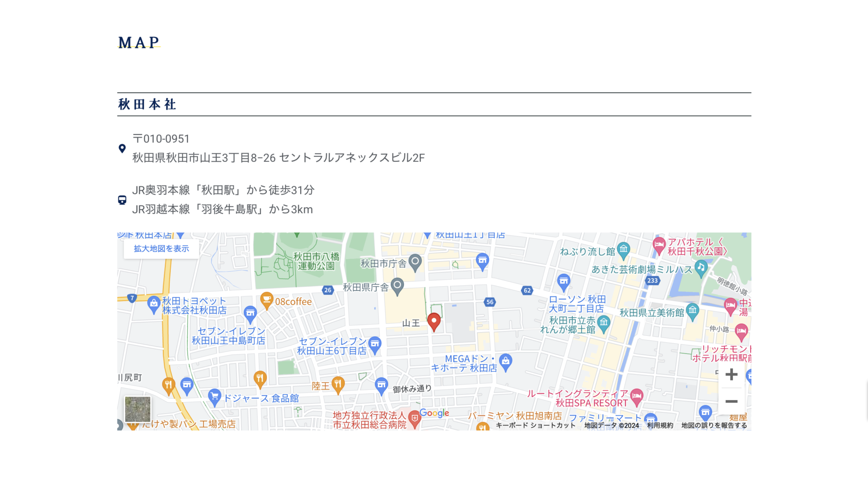The height and width of the screenshot is (480, 868).
Task: Click the convenience store marker near 御休み通り
Action: coord(381,386)
